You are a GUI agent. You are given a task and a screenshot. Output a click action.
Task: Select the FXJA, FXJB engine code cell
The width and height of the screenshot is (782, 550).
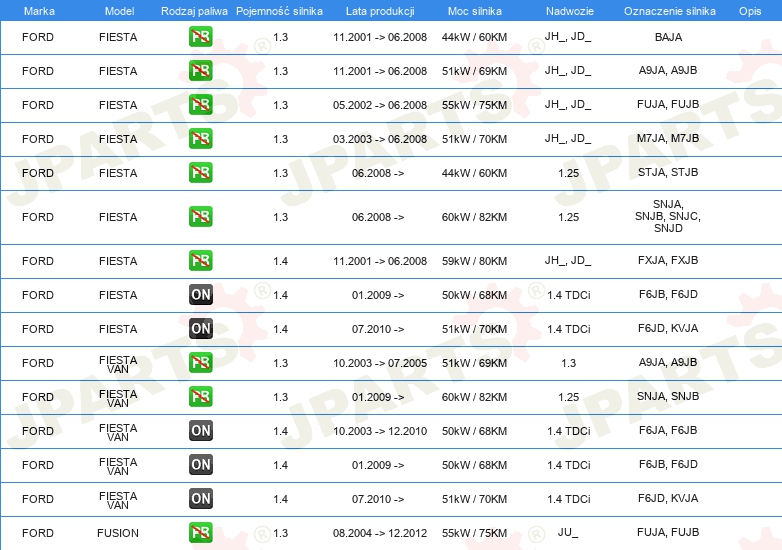tap(668, 260)
